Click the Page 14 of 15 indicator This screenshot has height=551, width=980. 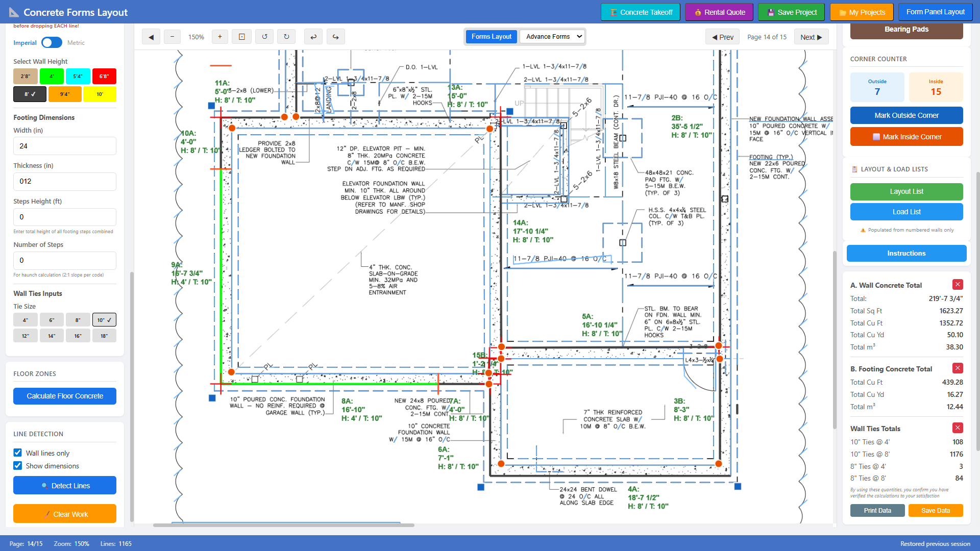coord(767,37)
